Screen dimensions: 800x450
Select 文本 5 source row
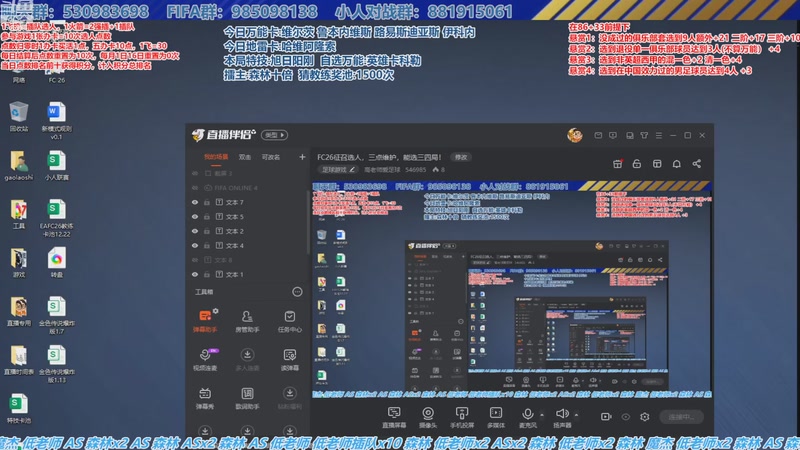click(247, 217)
